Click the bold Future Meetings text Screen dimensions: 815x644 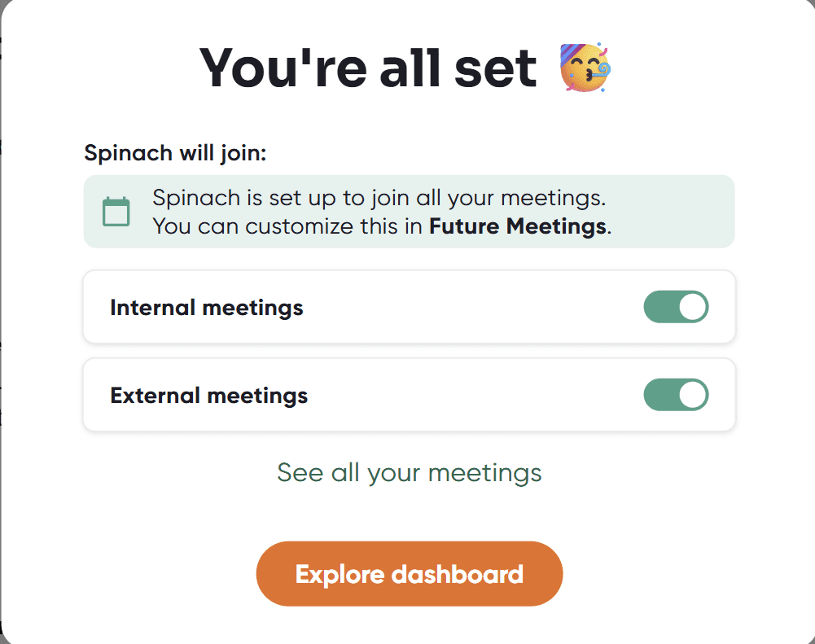click(518, 226)
